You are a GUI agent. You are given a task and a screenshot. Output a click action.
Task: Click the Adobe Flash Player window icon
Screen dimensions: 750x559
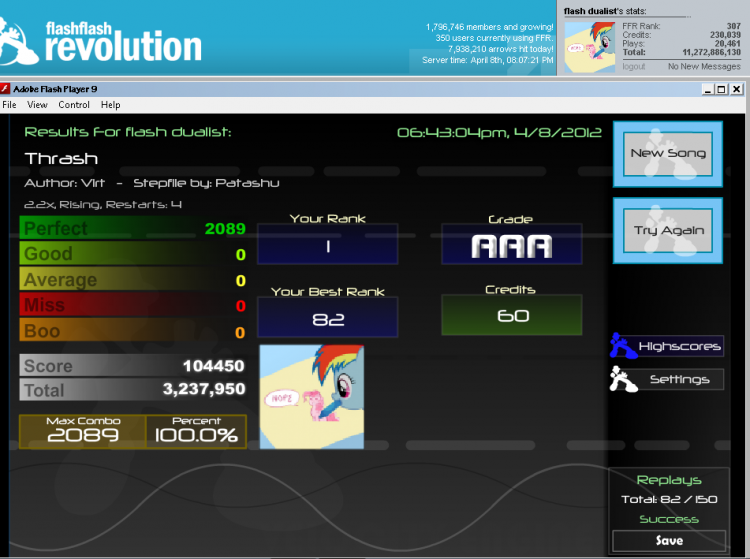click(4, 88)
